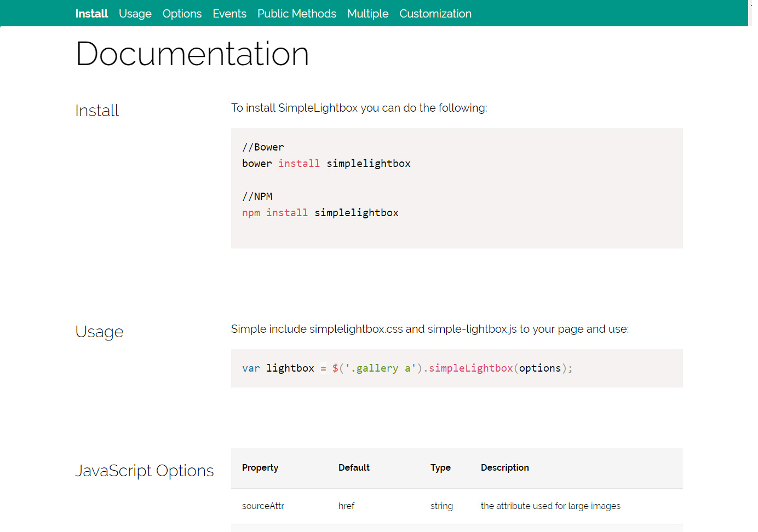The height and width of the screenshot is (532, 758).
Task: Click the npm install simplelightbox line
Action: point(320,213)
